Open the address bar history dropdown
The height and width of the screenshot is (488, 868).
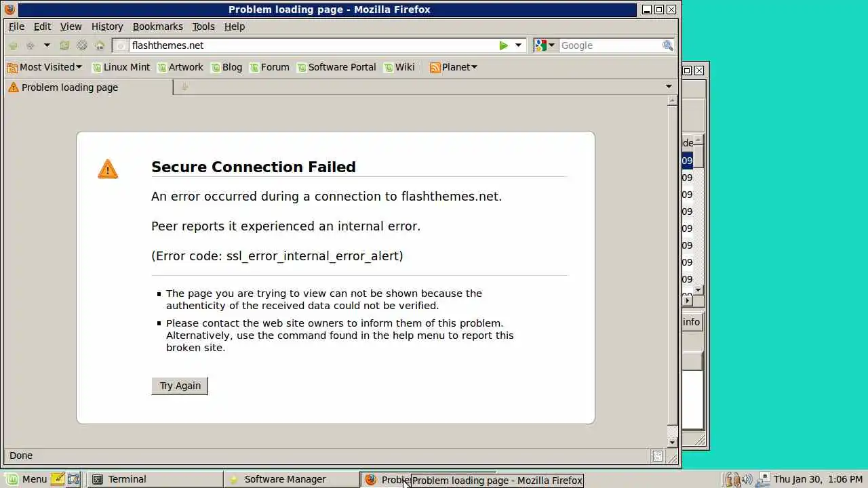point(518,45)
